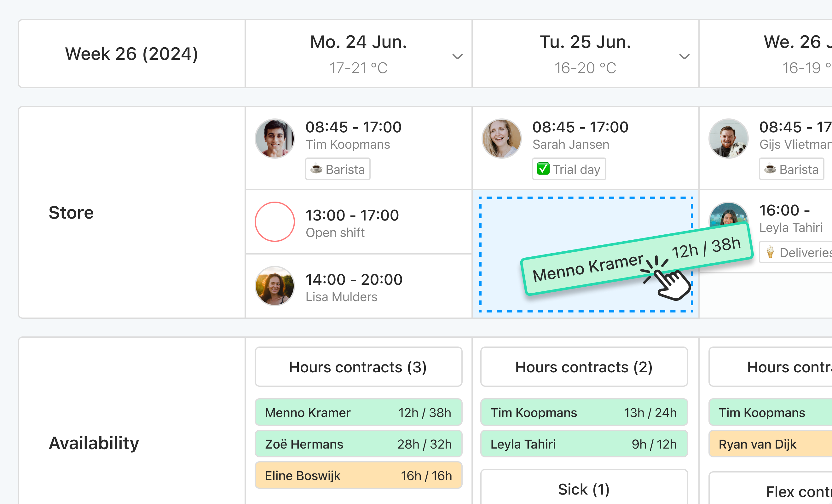Click Lisa Mulders' profile picture
The image size is (832, 504).
[x=274, y=286]
